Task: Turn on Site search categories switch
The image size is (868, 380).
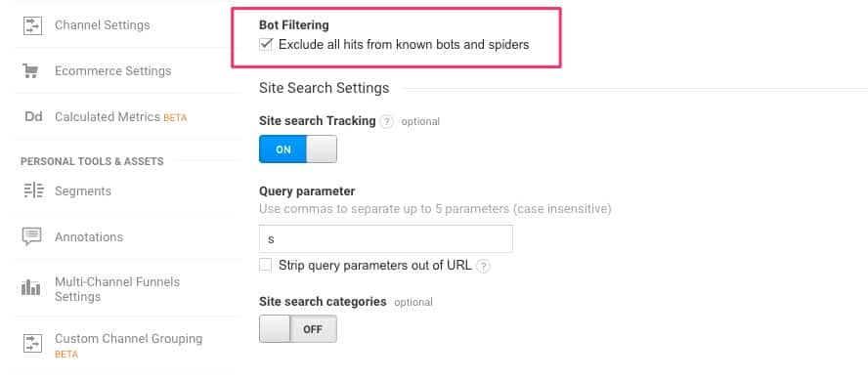Action: [298, 329]
